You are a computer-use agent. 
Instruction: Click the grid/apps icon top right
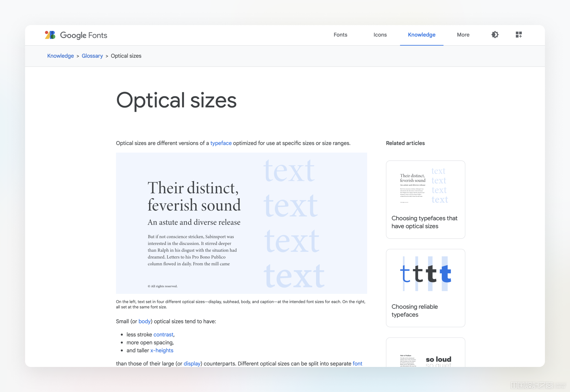518,34
